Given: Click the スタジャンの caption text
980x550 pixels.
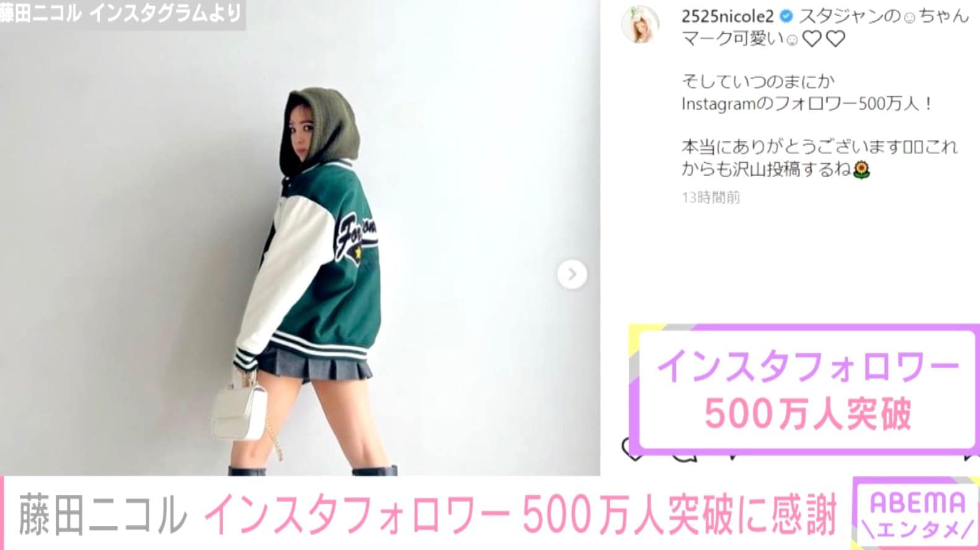Looking at the screenshot, I should (849, 16).
